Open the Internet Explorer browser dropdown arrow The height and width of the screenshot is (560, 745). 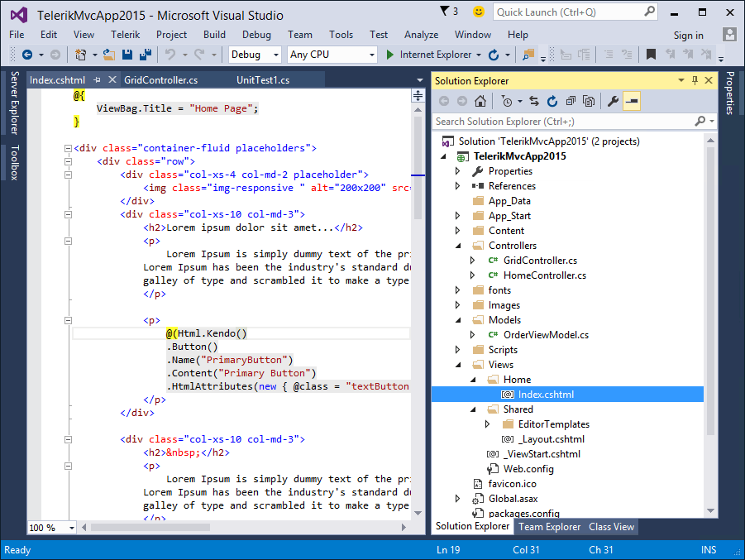(x=479, y=55)
